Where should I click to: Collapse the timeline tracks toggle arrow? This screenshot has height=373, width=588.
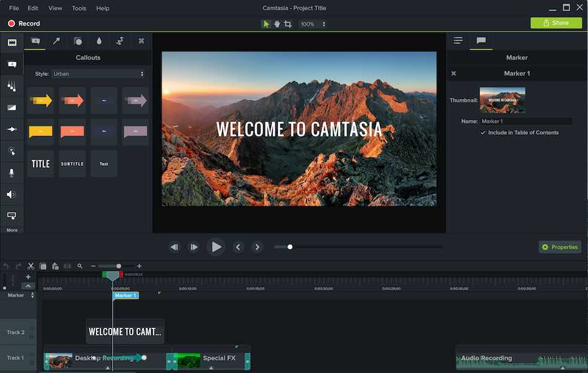click(28, 286)
